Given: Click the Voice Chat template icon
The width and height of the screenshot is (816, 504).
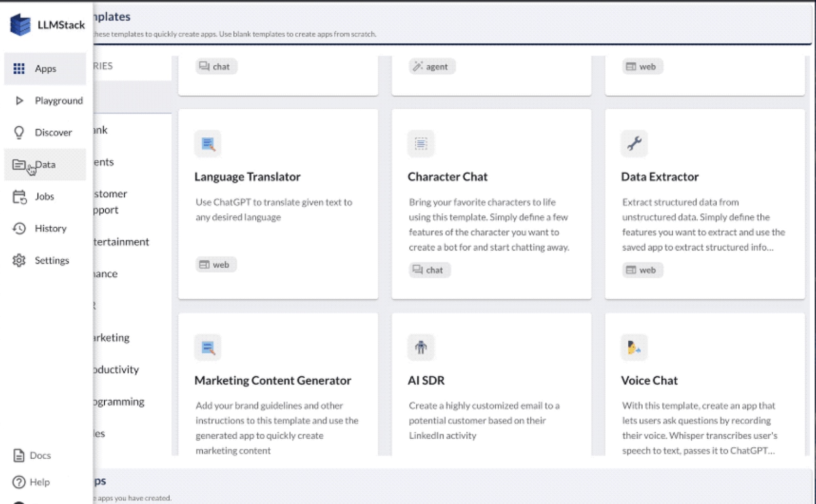Looking at the screenshot, I should pyautogui.click(x=634, y=347).
